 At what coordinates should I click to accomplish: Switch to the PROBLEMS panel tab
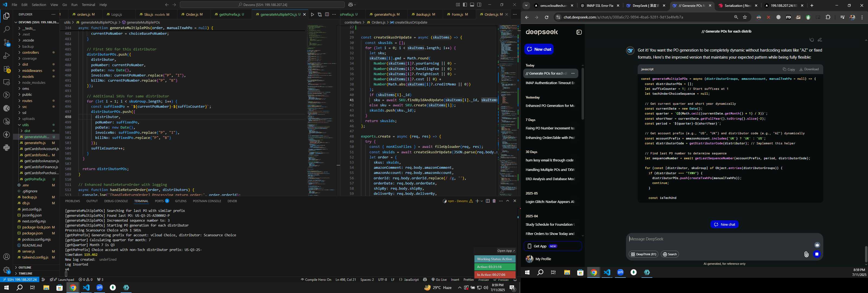pyautogui.click(x=72, y=201)
